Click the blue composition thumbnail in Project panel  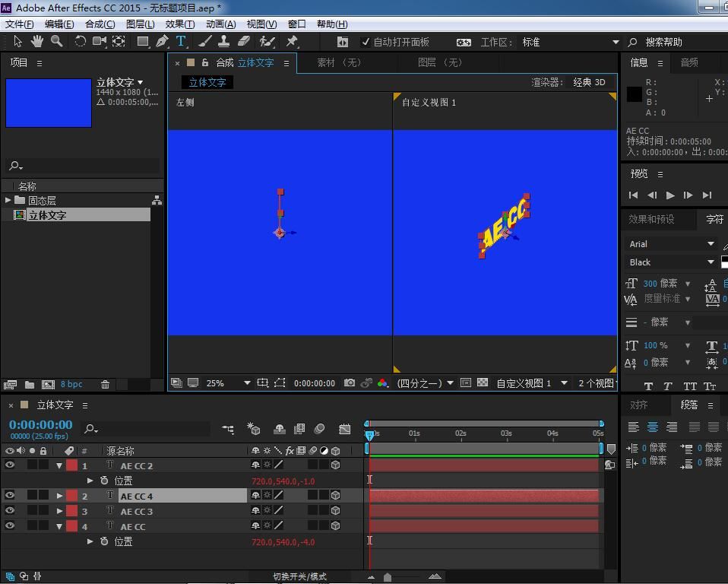pyautogui.click(x=49, y=103)
